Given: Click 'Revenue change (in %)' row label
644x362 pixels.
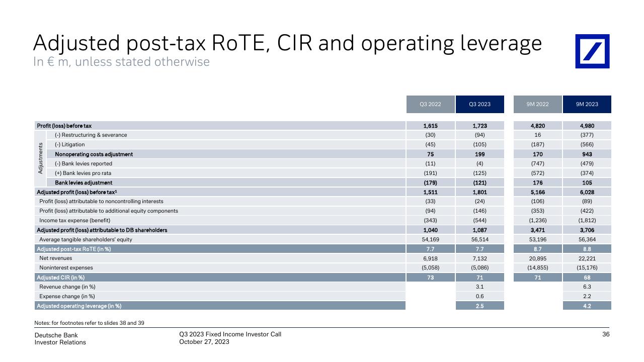Looking at the screenshot, I should pos(67,287).
